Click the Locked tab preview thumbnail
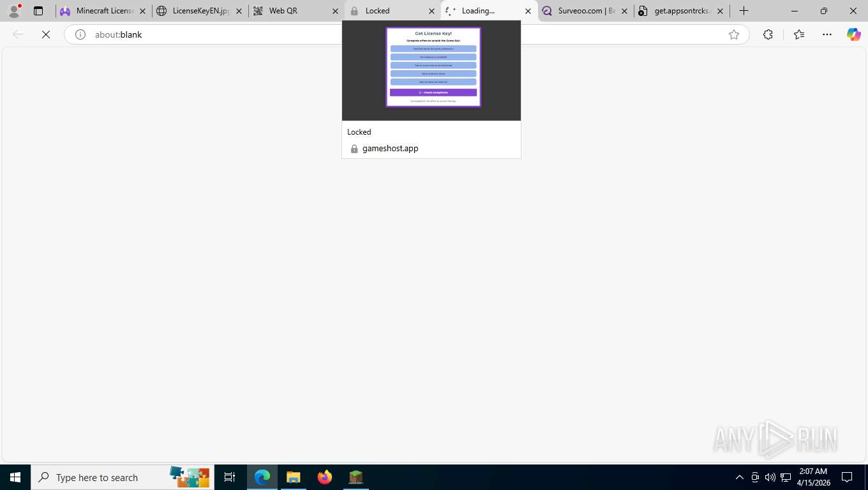The width and height of the screenshot is (868, 490). (431, 70)
